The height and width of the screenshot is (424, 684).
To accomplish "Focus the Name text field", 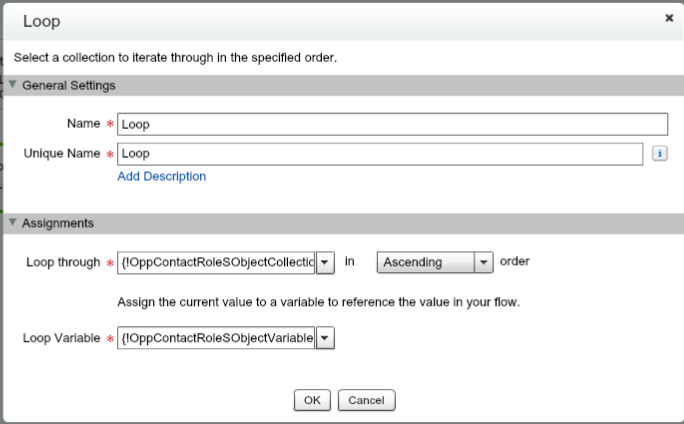I will (x=392, y=124).
